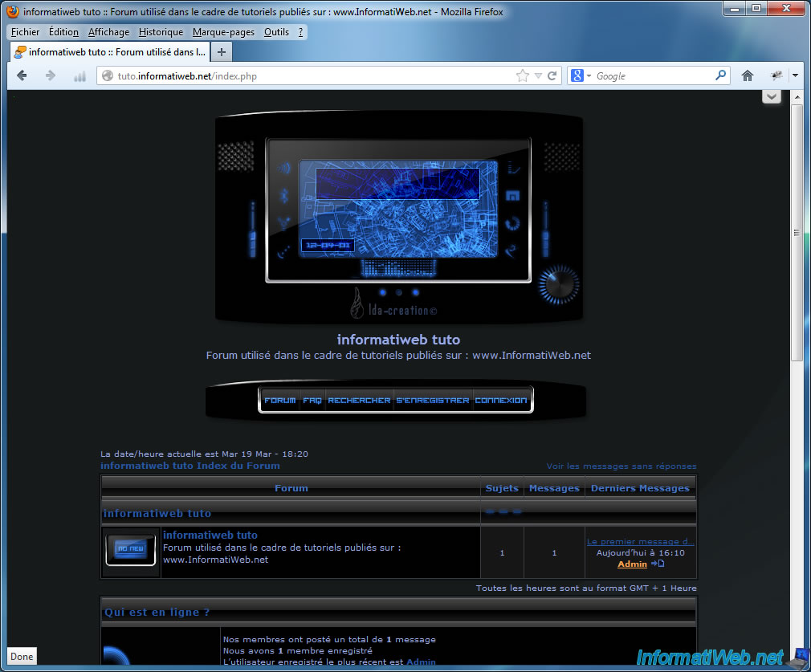
Task: Click the view latest post arrow icon
Action: [658, 564]
